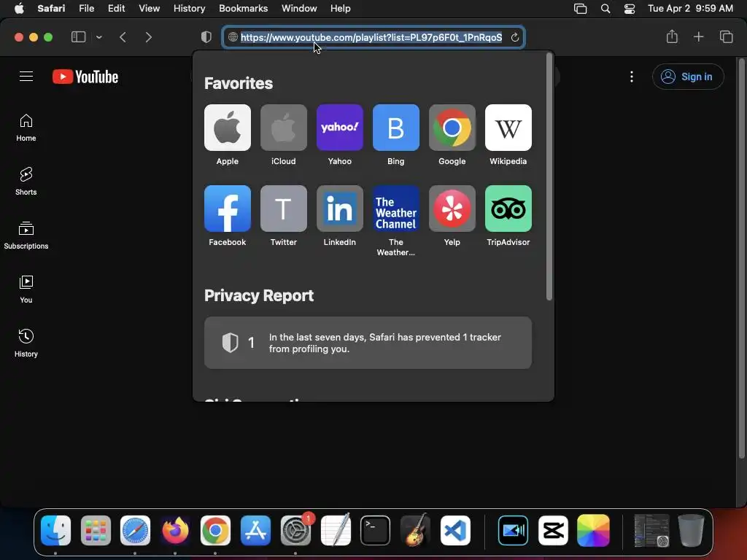This screenshot has width=747, height=560.
Task: Toggle the Safari sidebar button
Action: coord(78,37)
